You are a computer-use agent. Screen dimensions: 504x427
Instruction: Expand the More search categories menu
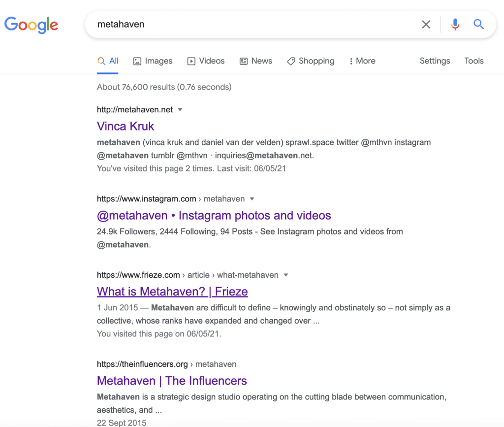coord(362,61)
